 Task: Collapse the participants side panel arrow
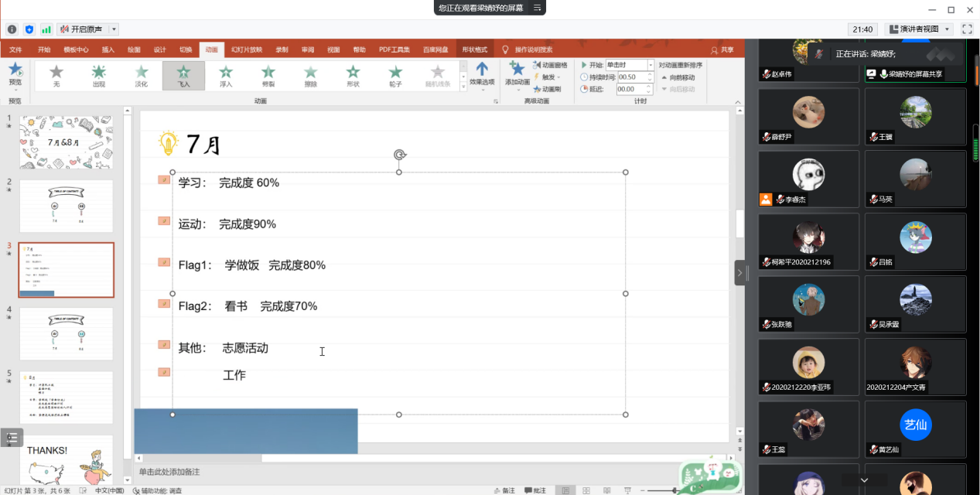pos(739,272)
